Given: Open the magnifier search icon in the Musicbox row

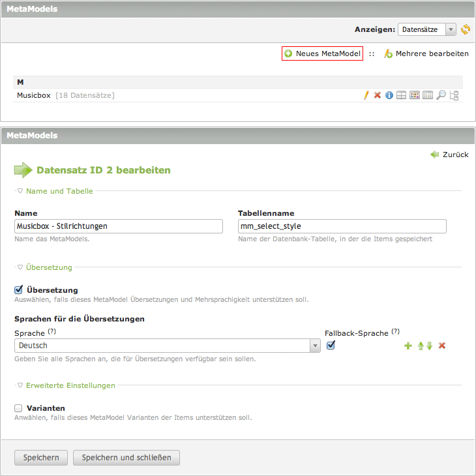Looking at the screenshot, I should (441, 95).
